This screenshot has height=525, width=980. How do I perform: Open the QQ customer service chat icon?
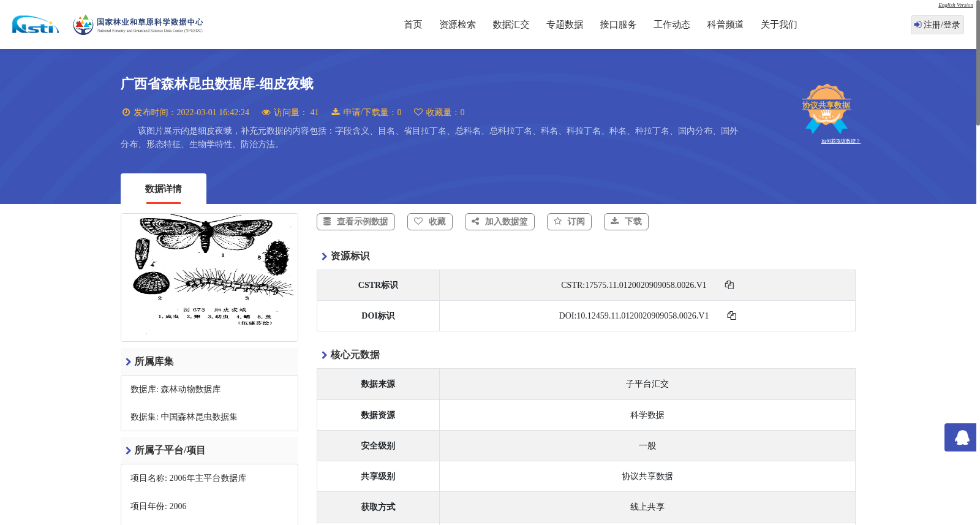tap(960, 437)
